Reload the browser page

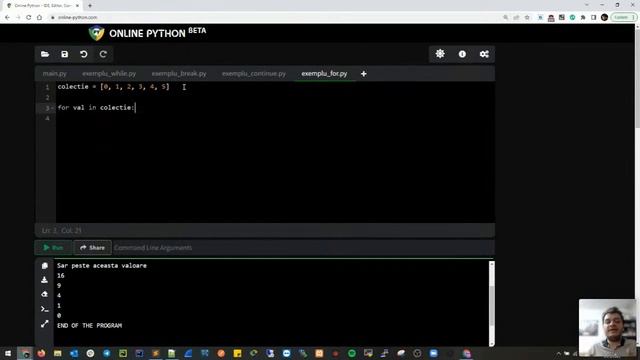click(x=29, y=17)
